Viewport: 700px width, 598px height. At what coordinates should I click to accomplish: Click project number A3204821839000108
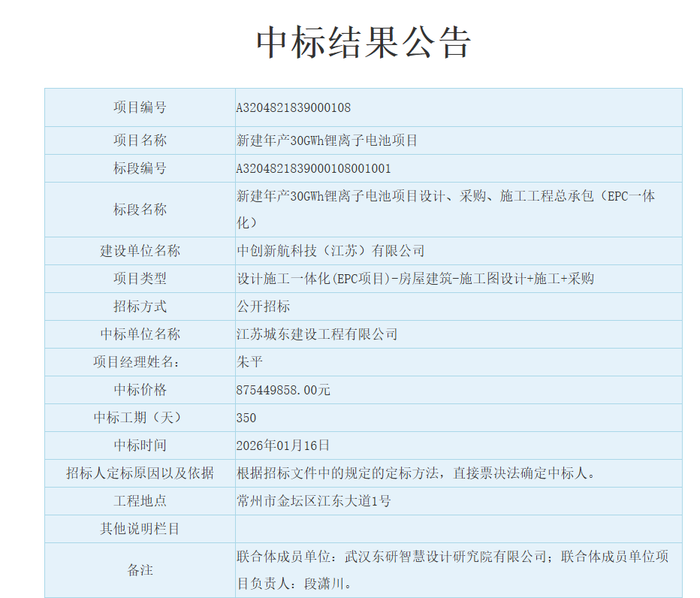(293, 107)
